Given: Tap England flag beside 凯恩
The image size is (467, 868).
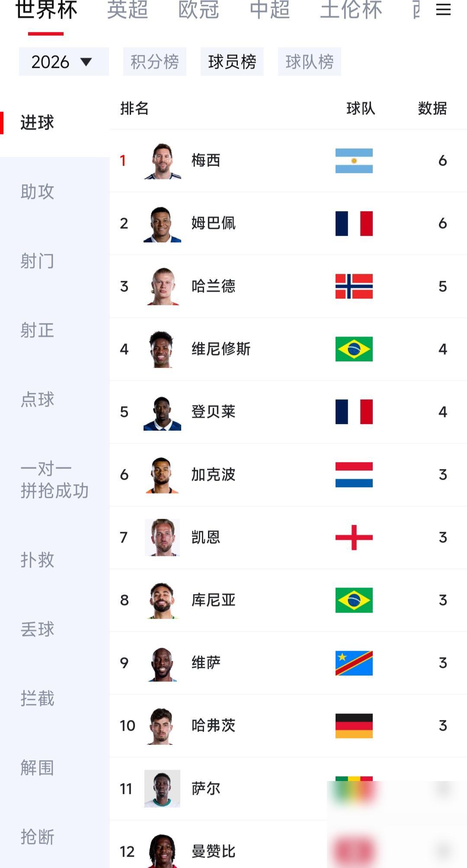Looking at the screenshot, I should pyautogui.click(x=354, y=537).
